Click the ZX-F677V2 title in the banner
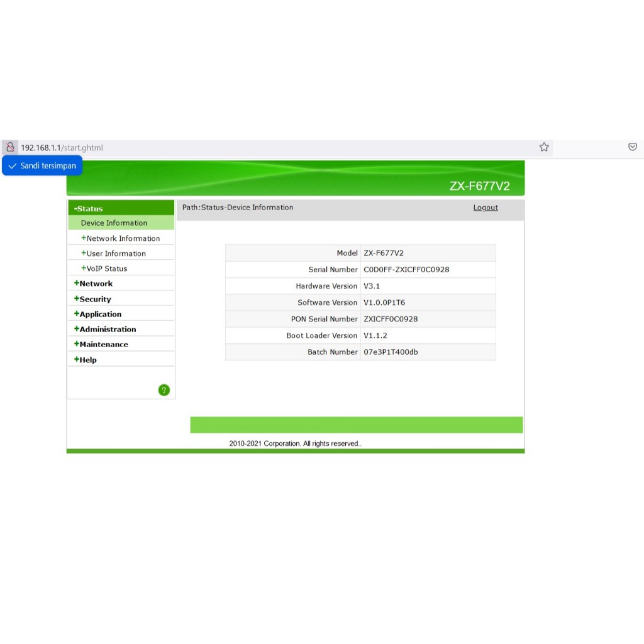This screenshot has height=644, width=644. click(479, 186)
